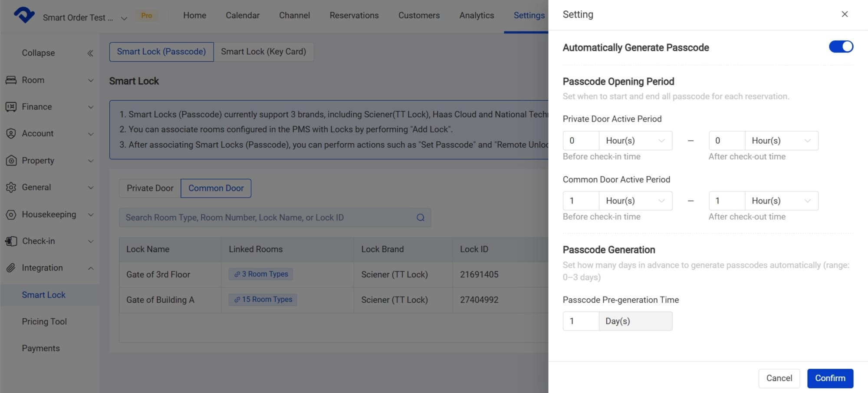The image size is (868, 393).
Task: Click the Finance icon in sidebar
Action: click(x=11, y=107)
